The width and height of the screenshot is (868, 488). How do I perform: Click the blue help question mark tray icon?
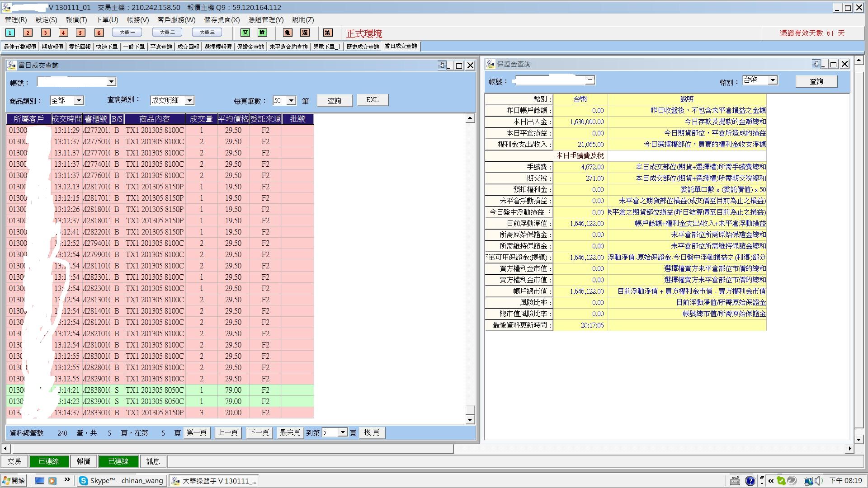[750, 481]
